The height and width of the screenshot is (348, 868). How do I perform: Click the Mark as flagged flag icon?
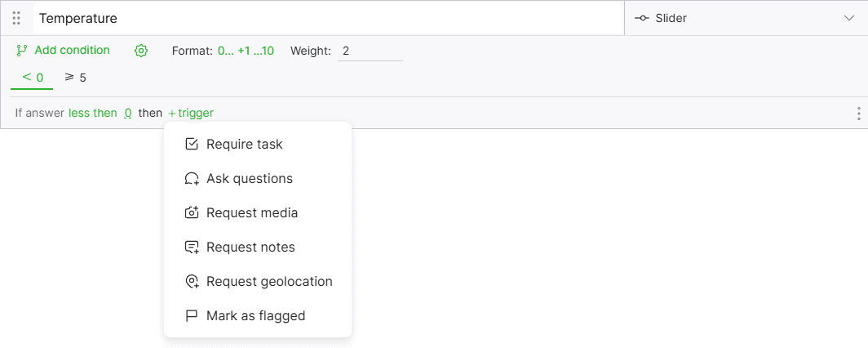[192, 316]
